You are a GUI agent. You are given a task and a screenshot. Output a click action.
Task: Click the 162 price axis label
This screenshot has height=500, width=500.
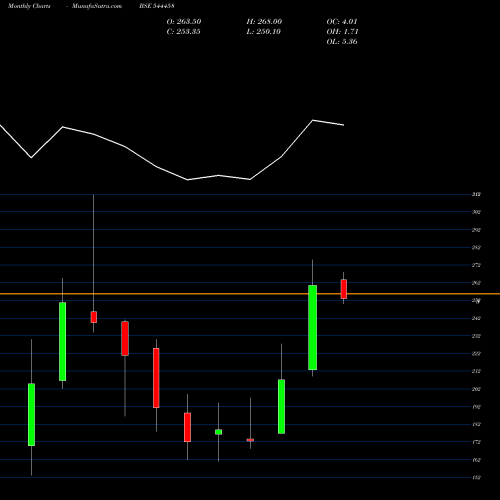pos(476,460)
